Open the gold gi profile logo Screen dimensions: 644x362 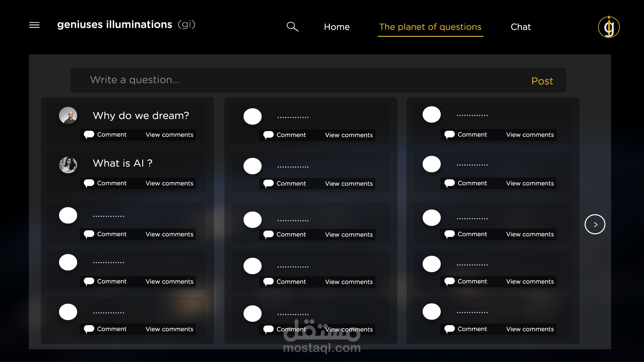pyautogui.click(x=608, y=27)
